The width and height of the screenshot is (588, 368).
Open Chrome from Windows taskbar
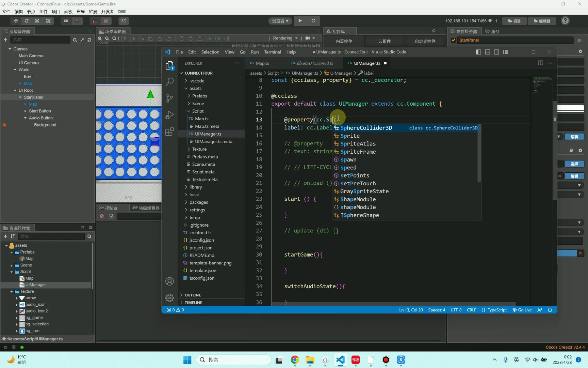[x=295, y=360]
